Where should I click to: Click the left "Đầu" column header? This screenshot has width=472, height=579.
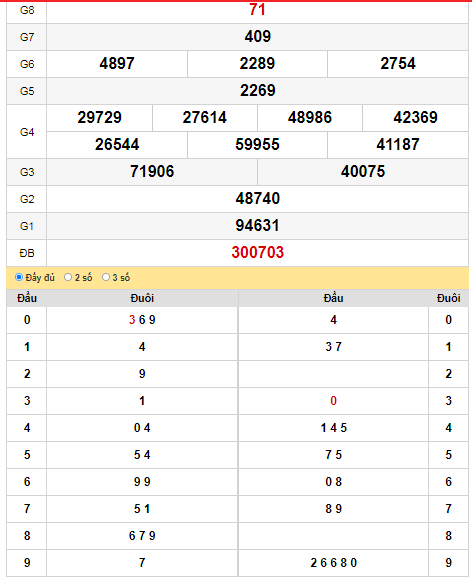tap(27, 298)
